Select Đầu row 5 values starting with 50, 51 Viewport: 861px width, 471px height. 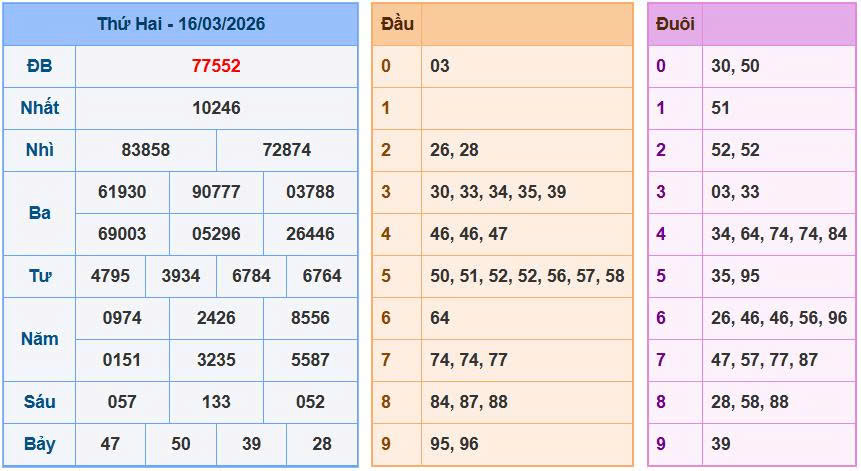coord(527,276)
